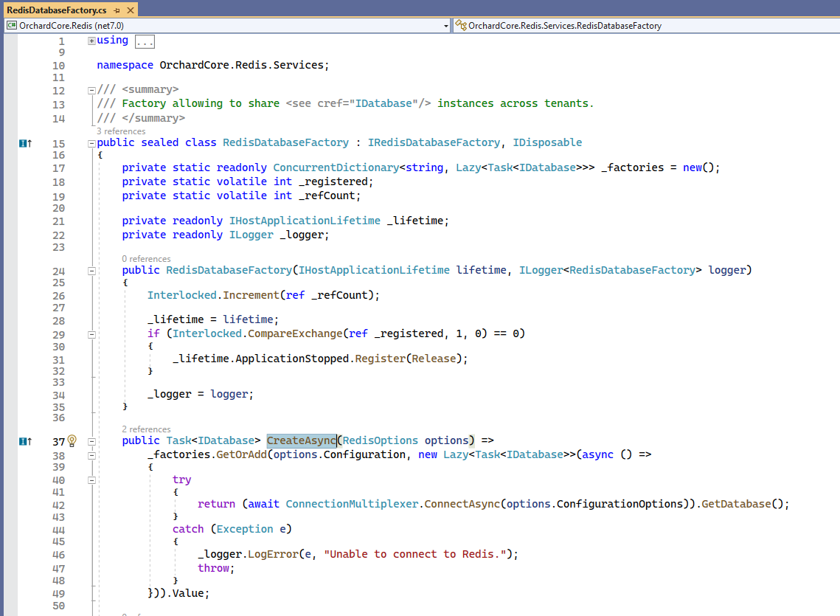Viewport: 840px width, 616px height.
Task: Open the RedisDatabaseFactory type navigation dropdown
Action: (x=646, y=26)
